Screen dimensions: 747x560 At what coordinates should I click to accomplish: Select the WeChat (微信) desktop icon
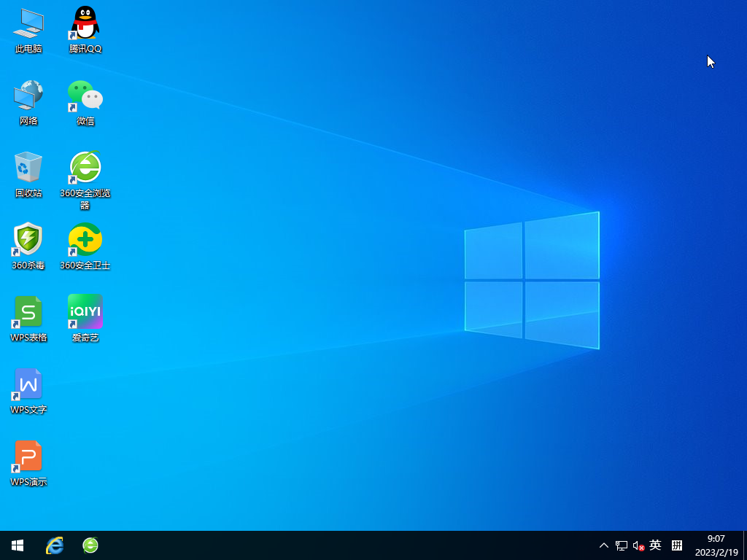click(85, 96)
